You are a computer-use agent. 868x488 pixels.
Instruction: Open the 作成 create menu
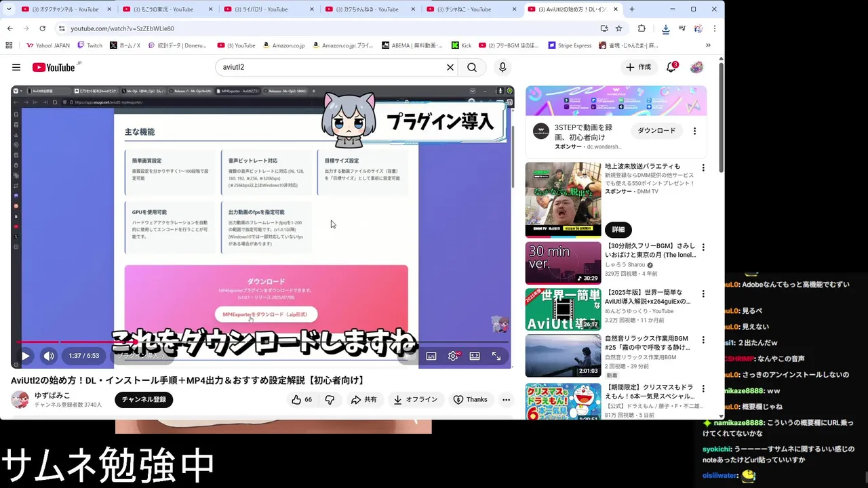[x=638, y=67]
